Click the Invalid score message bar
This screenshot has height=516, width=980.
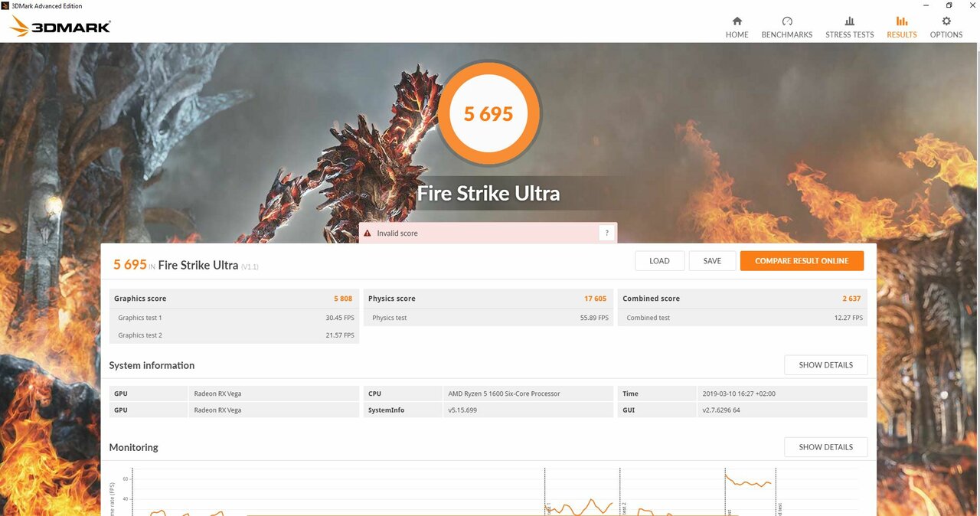[488, 233]
